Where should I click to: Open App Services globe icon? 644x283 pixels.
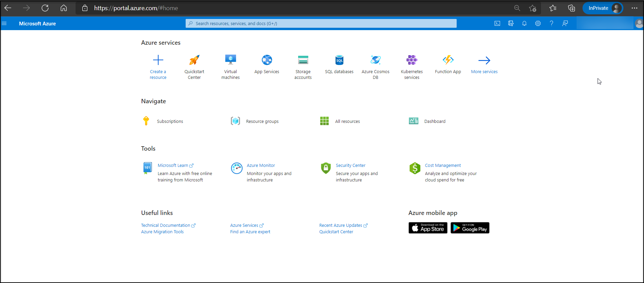tap(267, 60)
